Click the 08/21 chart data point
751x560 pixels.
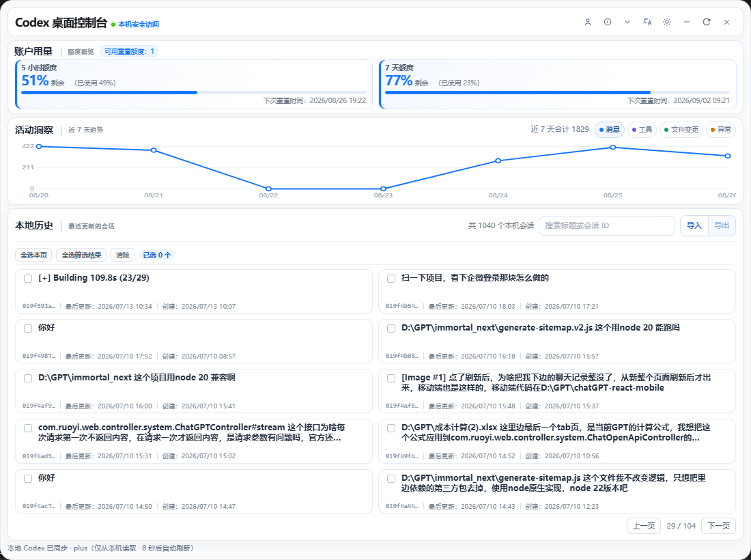(154, 150)
